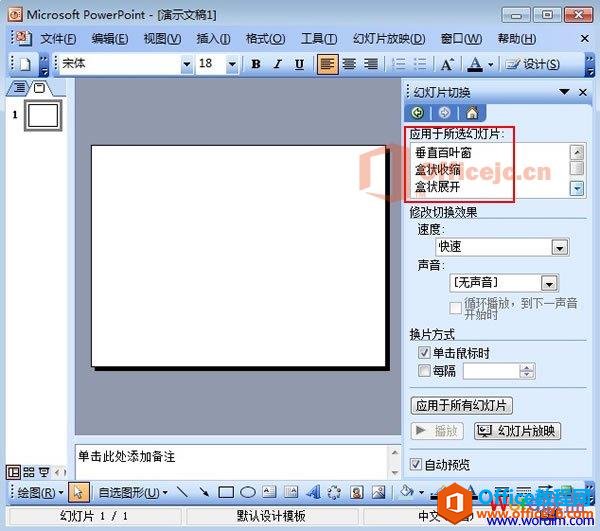Go back in the task pane

418,113
